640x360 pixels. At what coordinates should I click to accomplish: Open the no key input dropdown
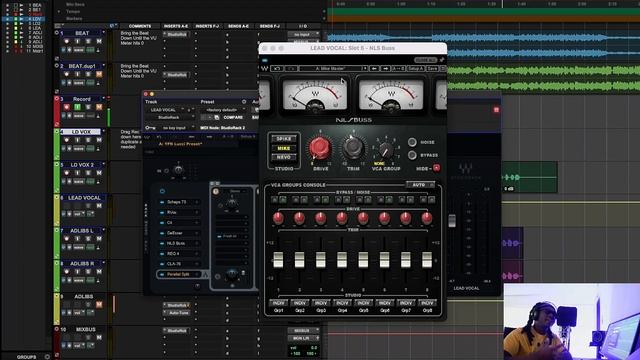176,128
